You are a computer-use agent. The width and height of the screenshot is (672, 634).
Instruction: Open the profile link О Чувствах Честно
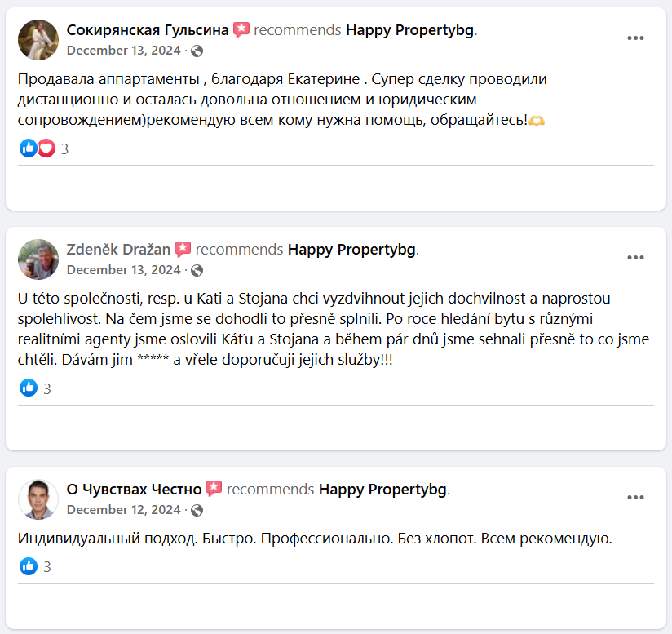[x=134, y=489]
